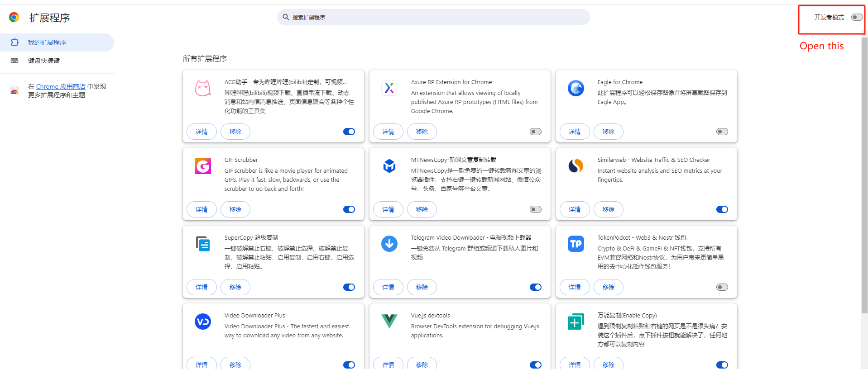Viewport: 868px width, 369px height.
Task: Disable the GIF Scrubber toggle
Action: 349,209
